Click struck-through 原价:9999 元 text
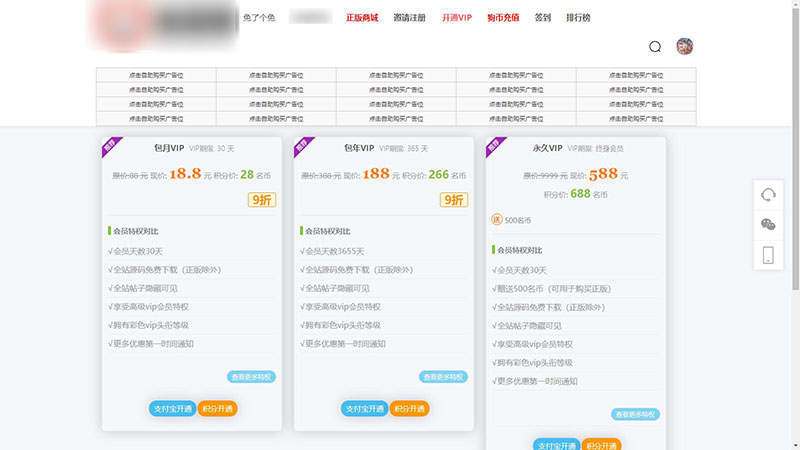The height and width of the screenshot is (450, 800). click(545, 176)
